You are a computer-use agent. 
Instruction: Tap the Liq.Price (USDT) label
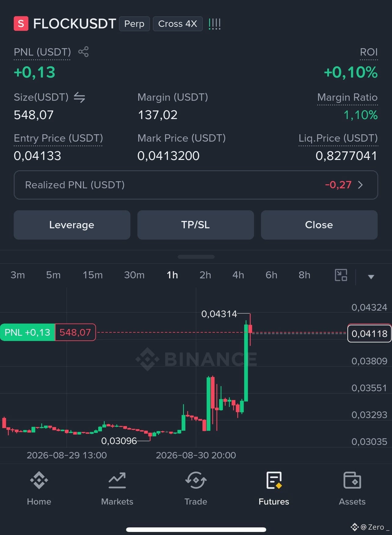(x=338, y=138)
